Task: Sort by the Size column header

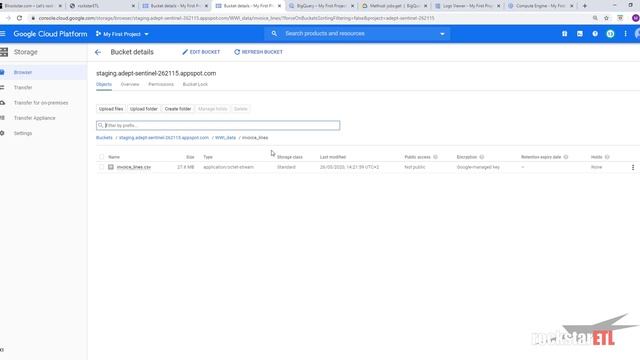Action: 190,157
